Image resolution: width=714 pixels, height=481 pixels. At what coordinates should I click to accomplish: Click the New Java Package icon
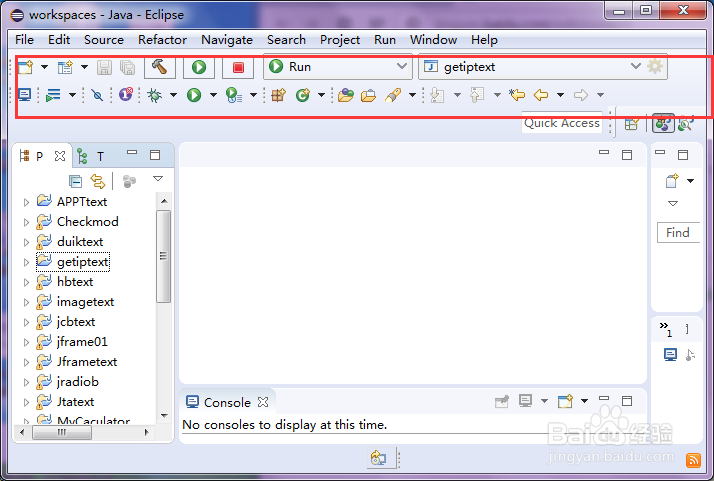tap(278, 95)
